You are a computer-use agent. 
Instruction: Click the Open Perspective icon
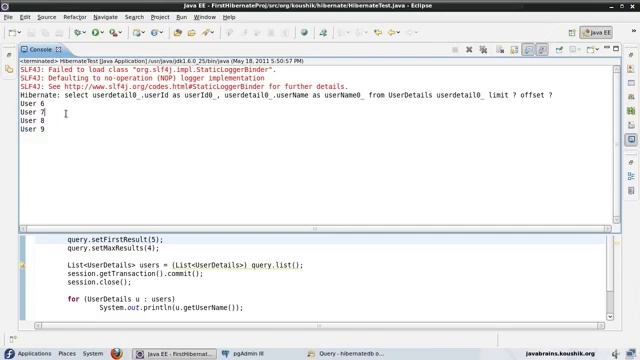[x=572, y=33]
